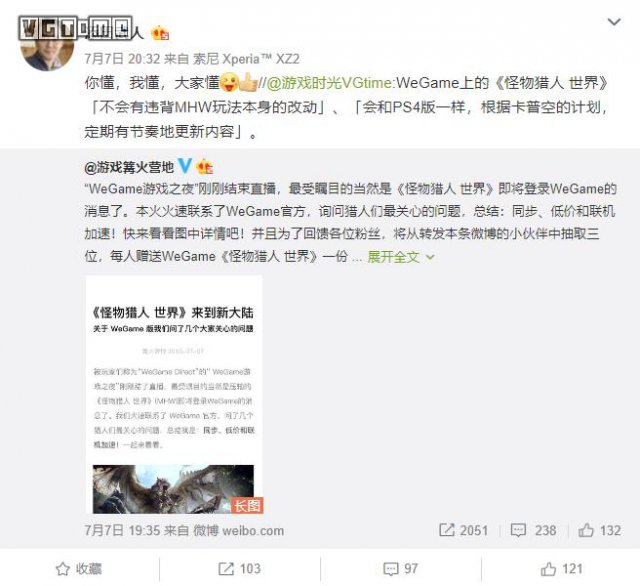Click the crown membership badge beside username
640x586 pixels.
pyautogui.click(x=160, y=33)
